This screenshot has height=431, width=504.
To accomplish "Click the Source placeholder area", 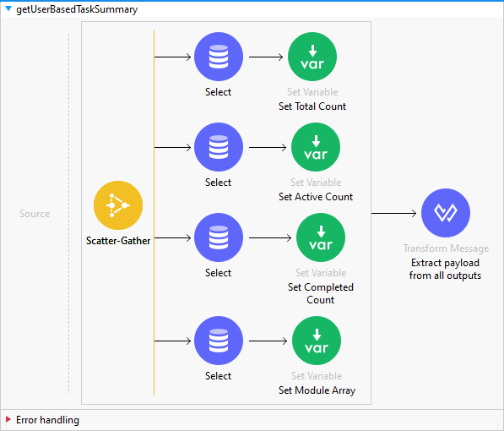I will [x=35, y=214].
